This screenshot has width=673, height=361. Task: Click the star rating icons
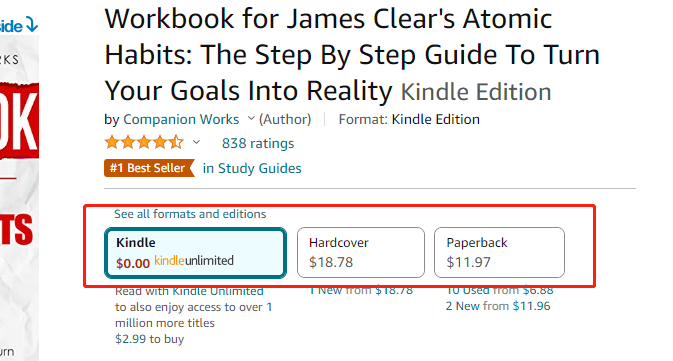(x=144, y=142)
